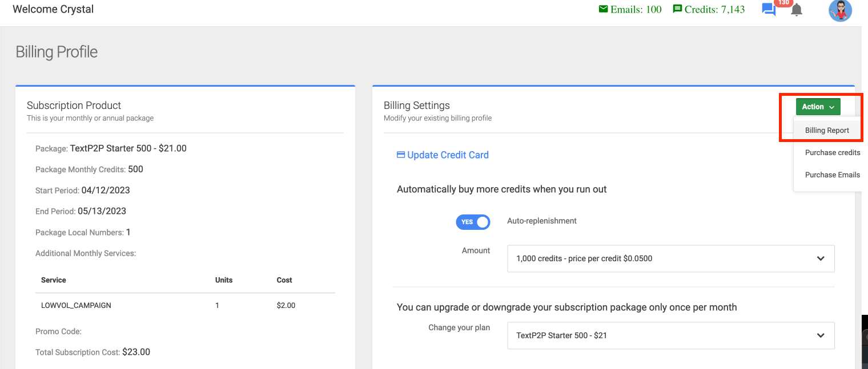The width and height of the screenshot is (868, 369).
Task: Click the Welcome Crystal text
Action: tap(53, 9)
